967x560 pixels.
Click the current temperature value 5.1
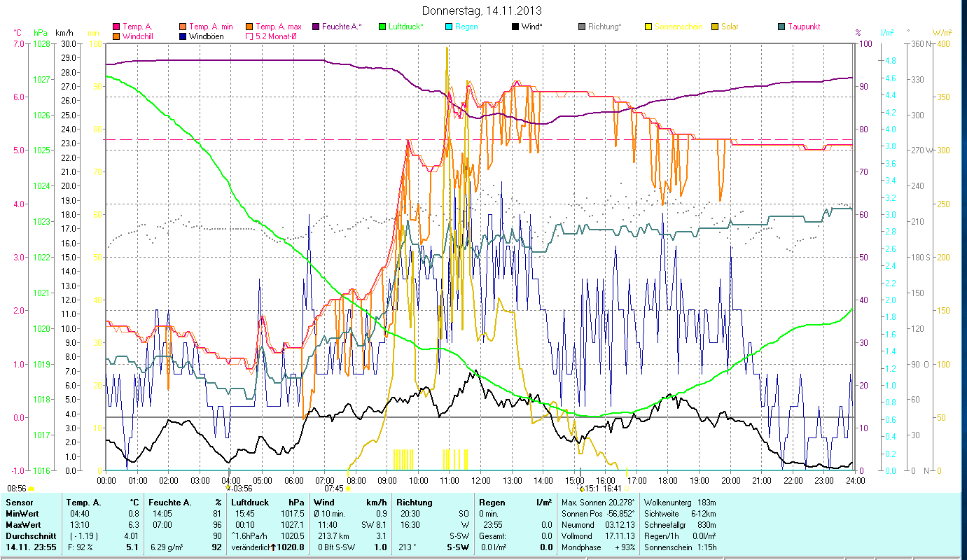133,547
